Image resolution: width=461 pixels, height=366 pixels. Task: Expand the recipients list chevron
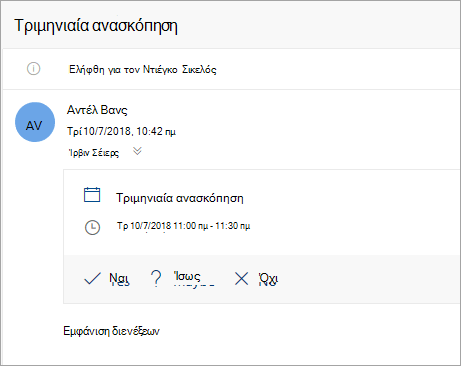point(137,151)
